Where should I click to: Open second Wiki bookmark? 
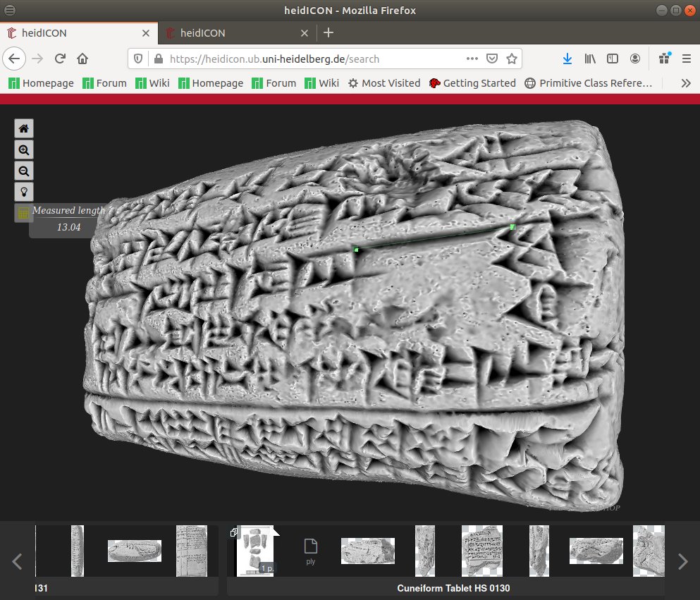coord(322,83)
